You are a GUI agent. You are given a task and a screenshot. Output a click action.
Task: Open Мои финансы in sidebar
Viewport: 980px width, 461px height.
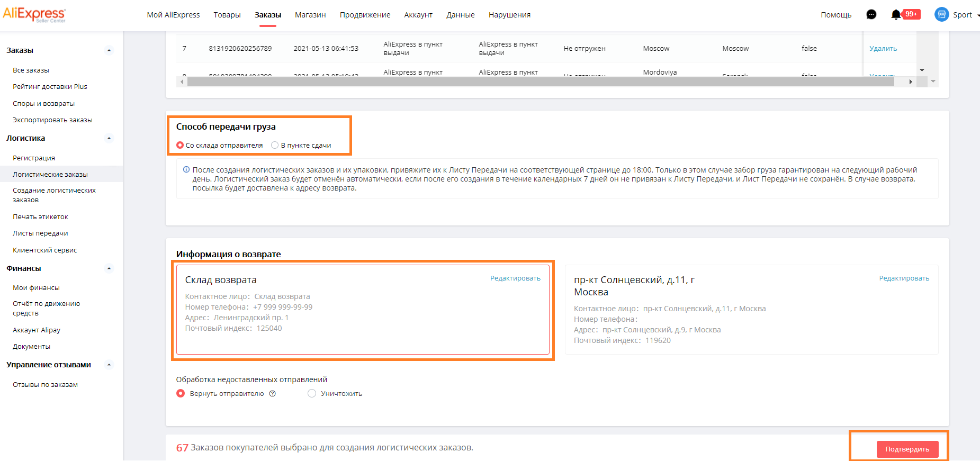pos(36,288)
